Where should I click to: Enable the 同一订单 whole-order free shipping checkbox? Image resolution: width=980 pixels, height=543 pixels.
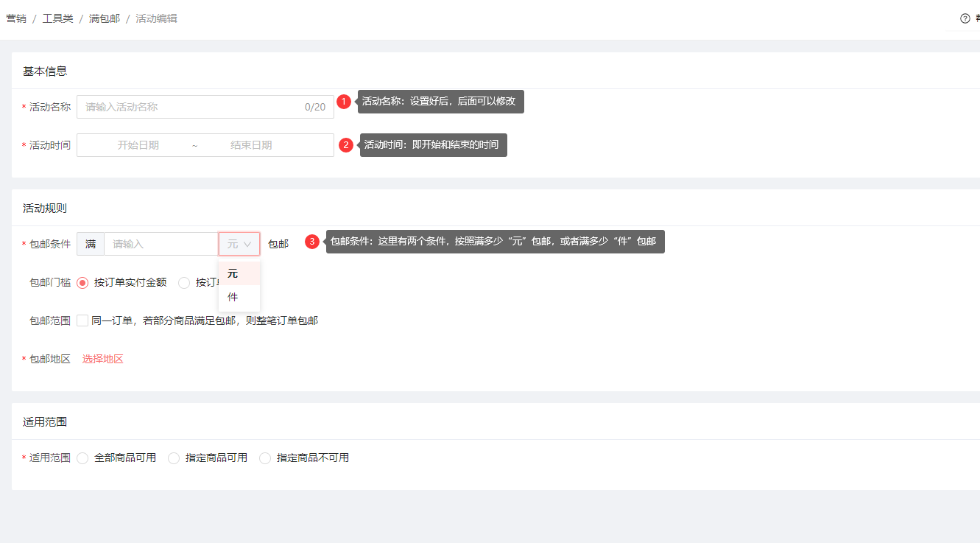click(x=82, y=320)
